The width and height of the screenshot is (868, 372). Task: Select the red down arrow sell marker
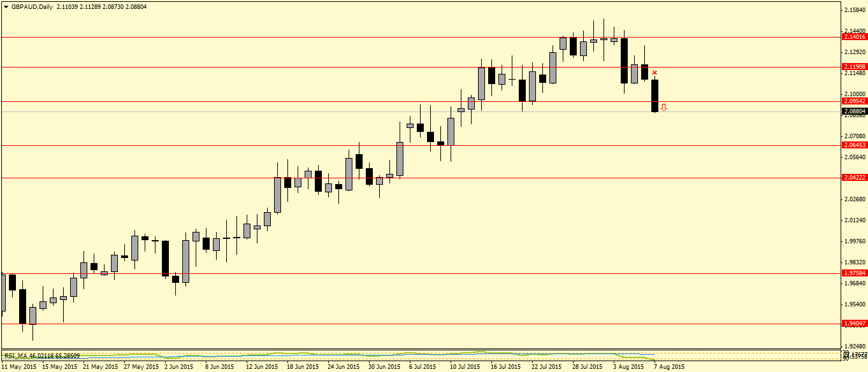click(x=664, y=108)
